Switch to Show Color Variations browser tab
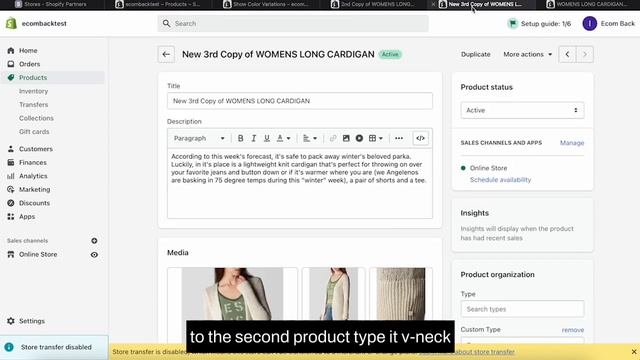The height and width of the screenshot is (360, 640). (x=266, y=4)
